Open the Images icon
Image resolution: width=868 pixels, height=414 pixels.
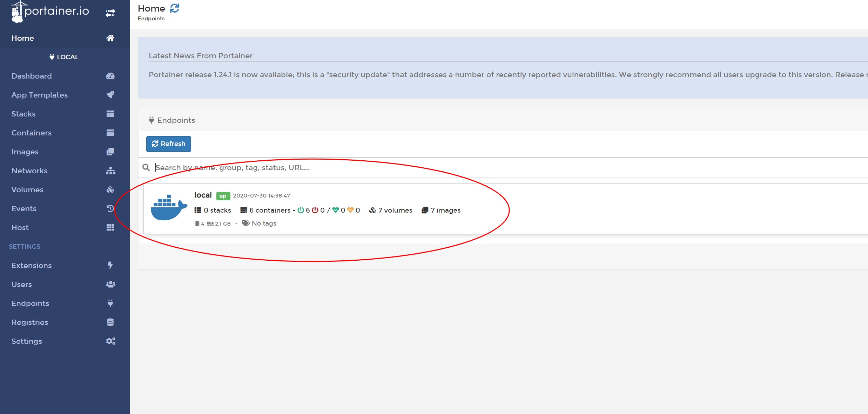pos(110,152)
